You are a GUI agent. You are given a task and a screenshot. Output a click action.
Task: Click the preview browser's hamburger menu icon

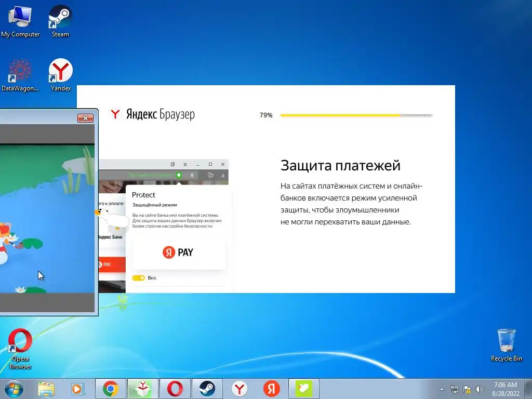[185, 164]
